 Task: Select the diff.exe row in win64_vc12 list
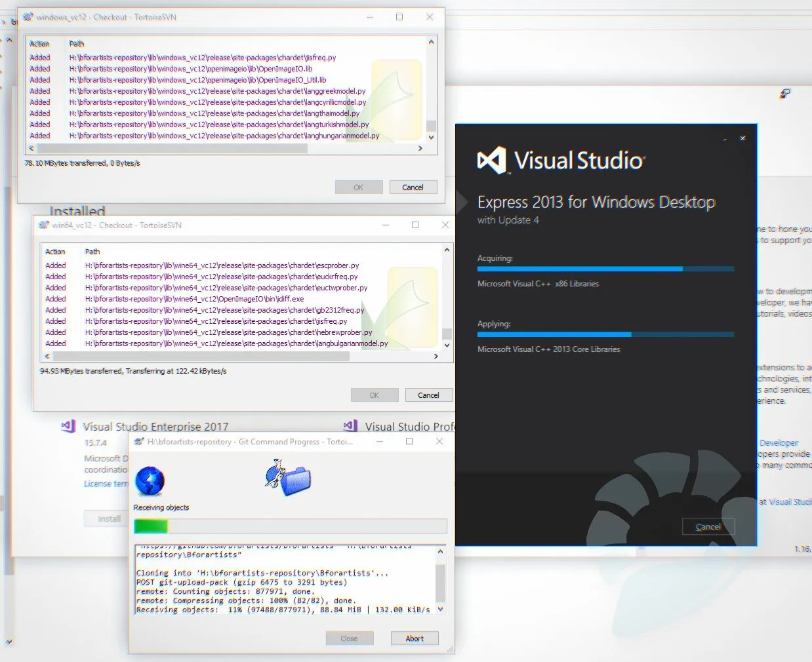coord(242,299)
